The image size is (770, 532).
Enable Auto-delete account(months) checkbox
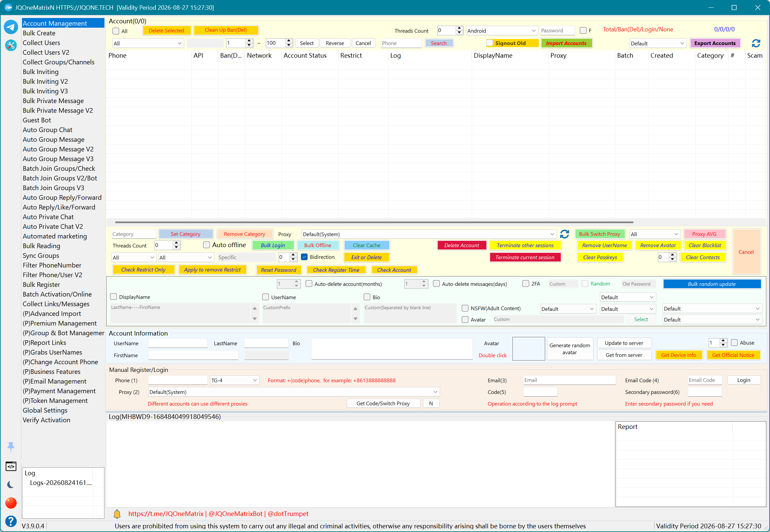point(309,284)
